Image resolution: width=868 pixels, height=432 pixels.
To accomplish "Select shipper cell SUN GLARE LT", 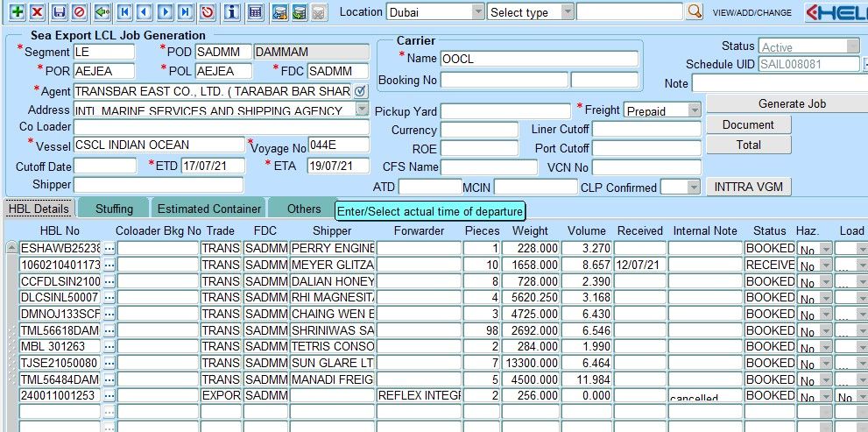I will point(332,364).
